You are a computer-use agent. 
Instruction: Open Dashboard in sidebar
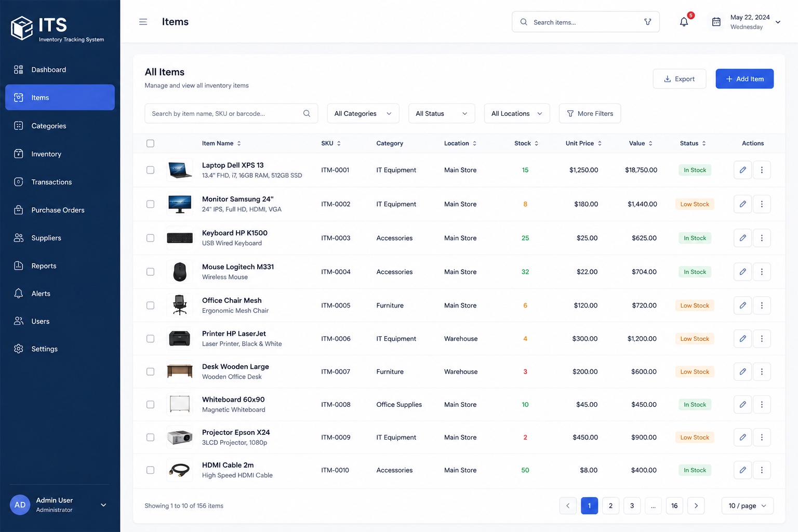[60, 70]
